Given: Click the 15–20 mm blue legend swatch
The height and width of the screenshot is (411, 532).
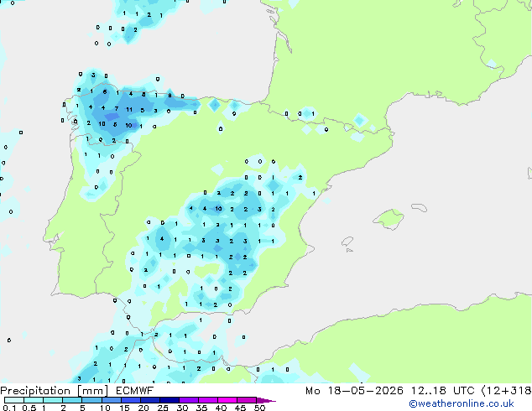Looking at the screenshot, I should (131, 400).
